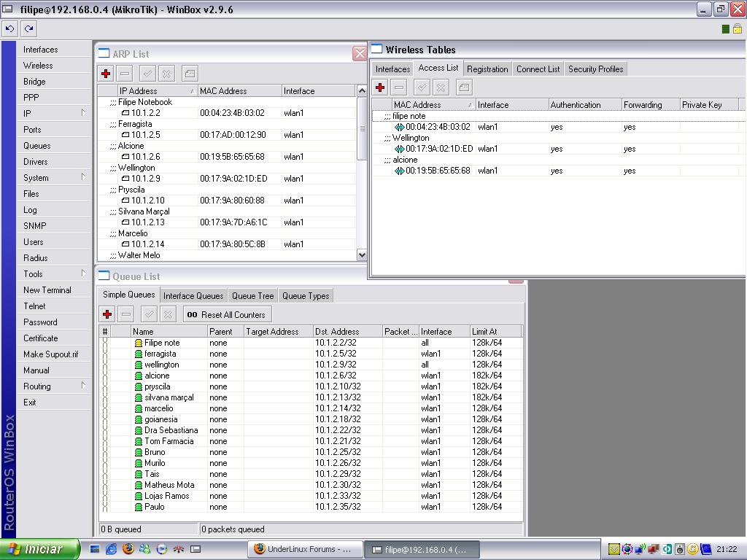This screenshot has width=747, height=560.
Task: Enable queue using checkmark button
Action: coord(149,314)
